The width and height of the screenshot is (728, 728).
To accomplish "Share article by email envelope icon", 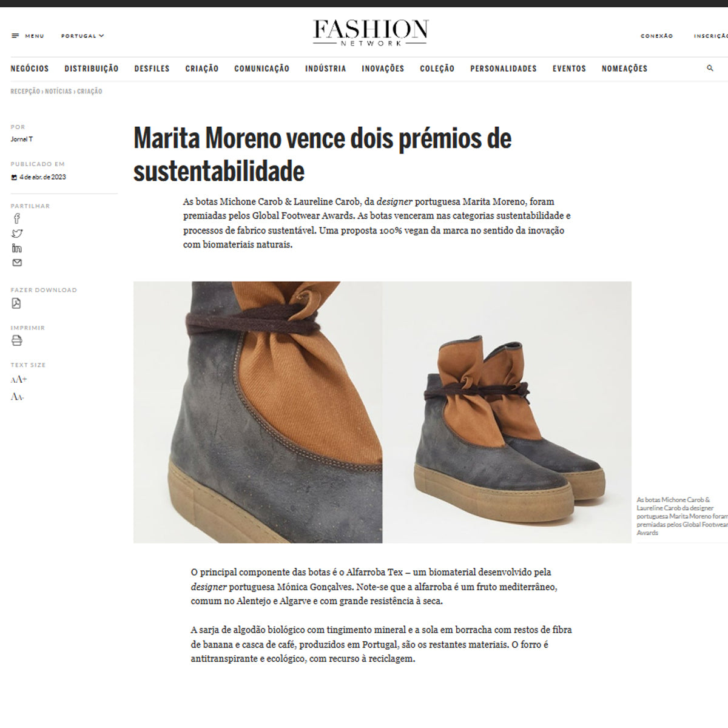I will [x=17, y=263].
